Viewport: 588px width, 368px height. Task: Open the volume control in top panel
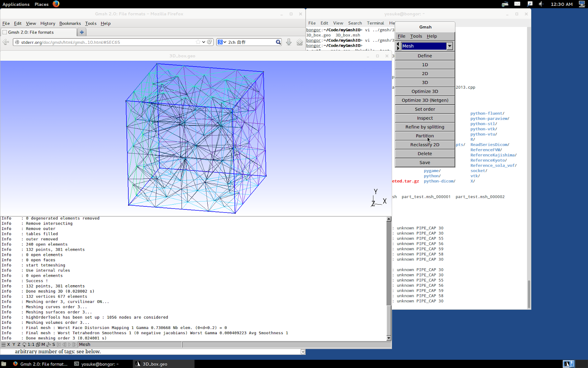point(541,4)
